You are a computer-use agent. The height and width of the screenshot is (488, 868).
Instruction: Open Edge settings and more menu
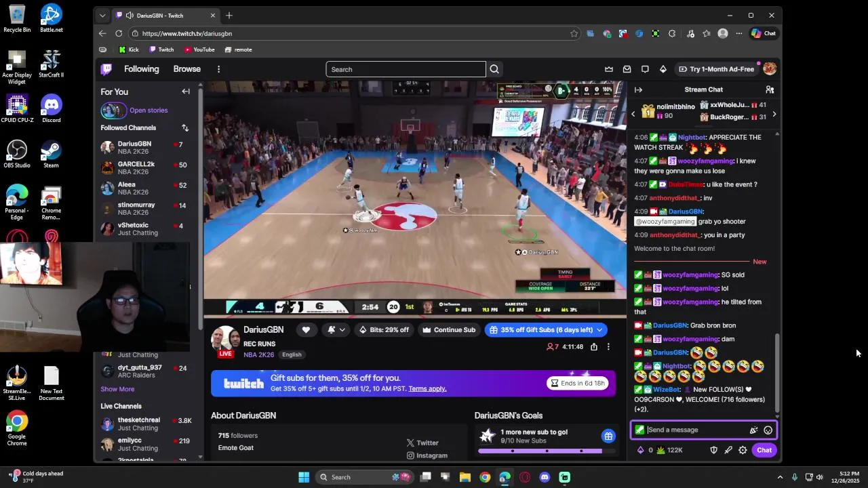[740, 33]
